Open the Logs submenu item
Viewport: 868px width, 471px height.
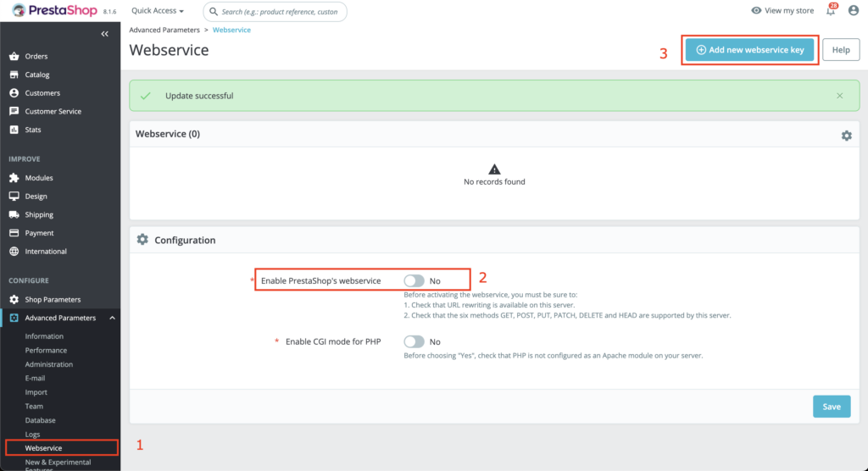point(32,435)
